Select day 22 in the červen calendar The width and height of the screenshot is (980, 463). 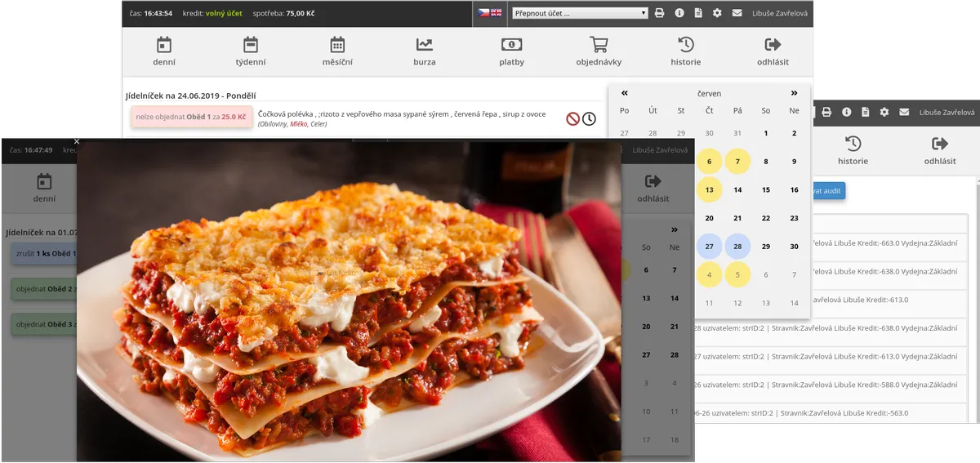click(x=766, y=218)
